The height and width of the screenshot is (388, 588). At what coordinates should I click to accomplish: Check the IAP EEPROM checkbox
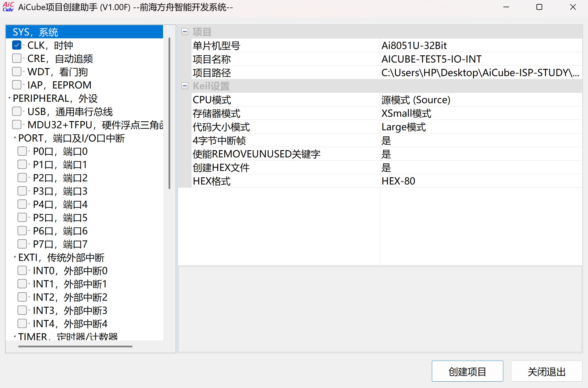pos(17,85)
